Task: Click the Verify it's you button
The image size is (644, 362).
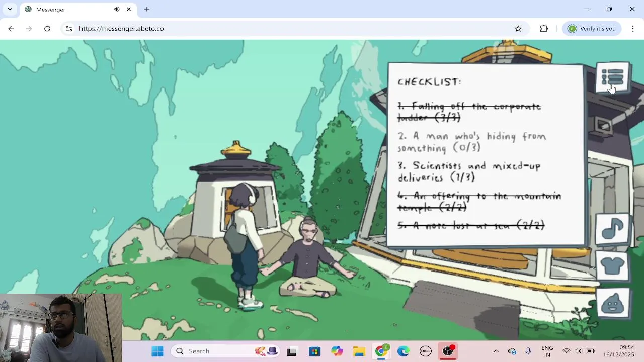Action: [592, 29]
